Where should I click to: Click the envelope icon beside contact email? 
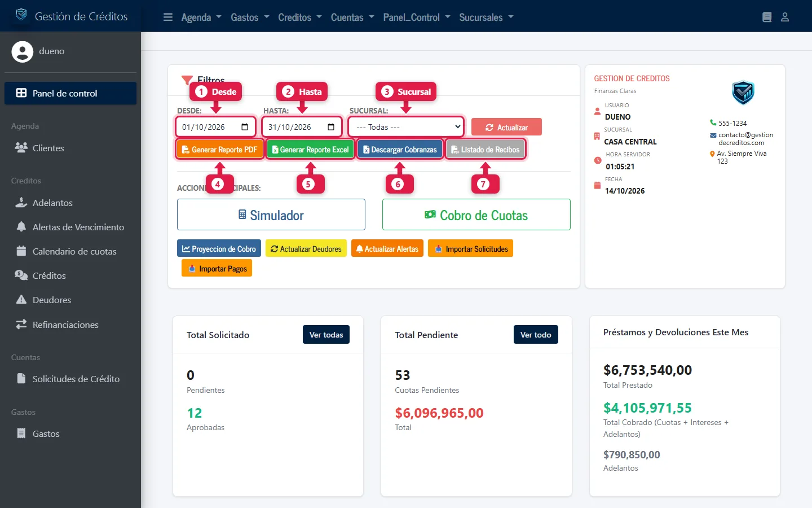pyautogui.click(x=713, y=135)
